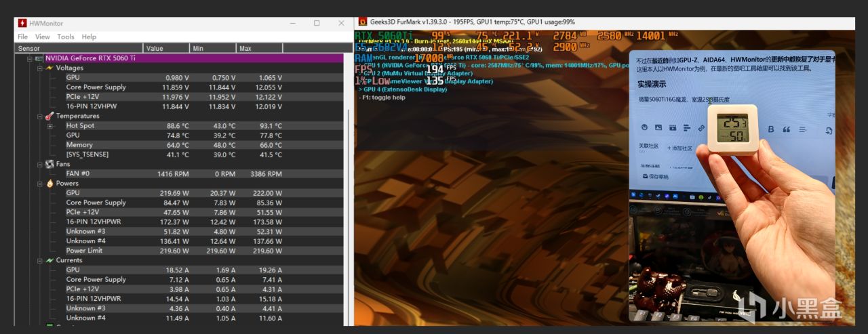Click the Voltages lightning bolt icon

coord(50,68)
